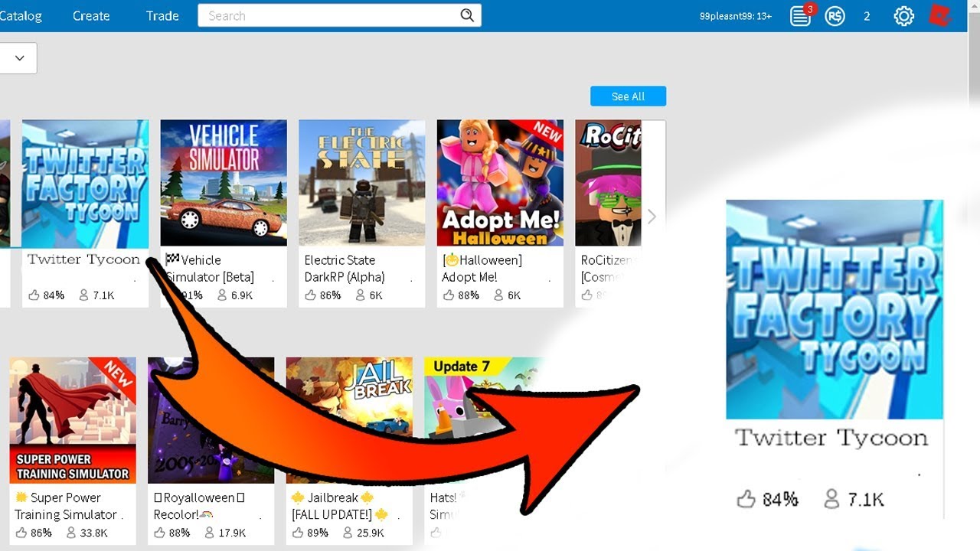Open Twitter Factory Tycoon game thumbnail
Screen dimensions: 980x551
[86, 183]
